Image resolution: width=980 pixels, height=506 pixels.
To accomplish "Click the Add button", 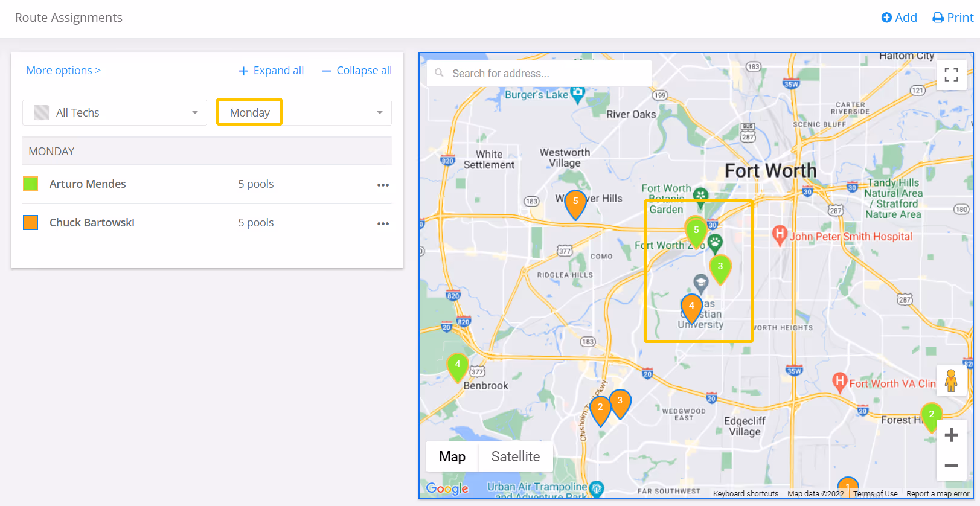I will tap(899, 18).
